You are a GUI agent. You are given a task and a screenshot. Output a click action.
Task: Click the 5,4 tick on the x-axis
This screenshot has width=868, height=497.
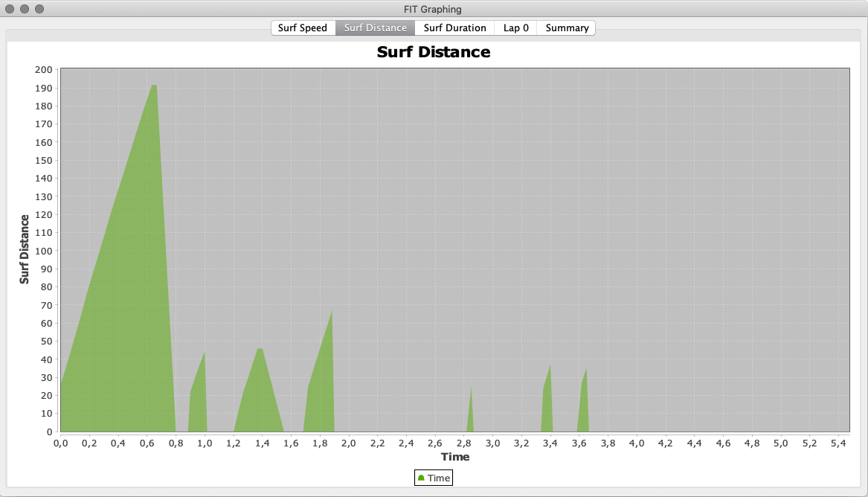838,443
